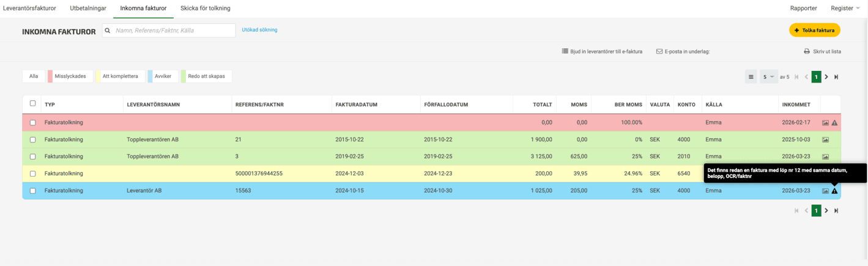Go to the next page with the top pagination arrow
Screen dimensions: 868x266
point(826,77)
